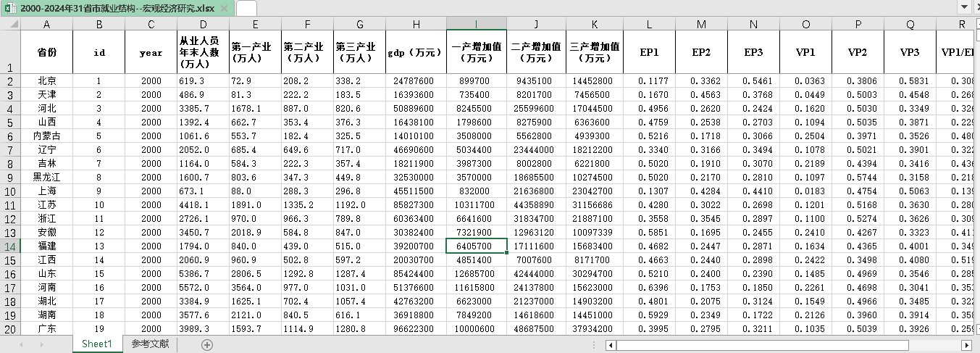Select column H header
The width and height of the screenshot is (980, 353).
point(416,24)
